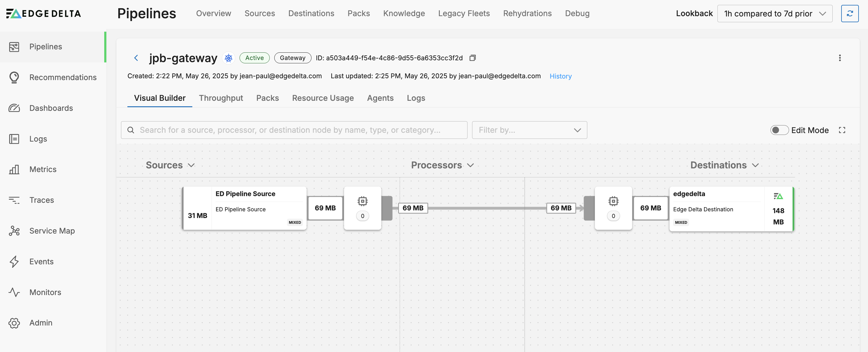Click the Edge Delta logo

point(44,13)
